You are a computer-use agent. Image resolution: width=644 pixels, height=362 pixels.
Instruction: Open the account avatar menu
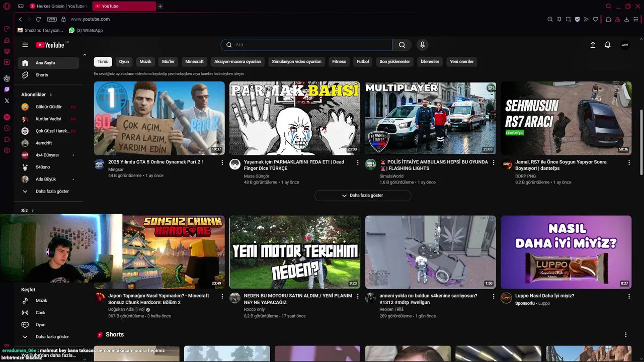click(625, 45)
